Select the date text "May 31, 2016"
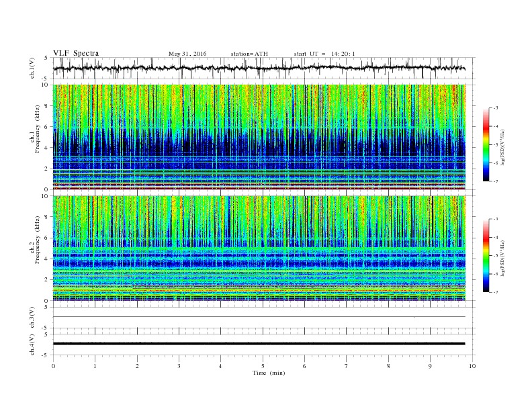532x411 pixels. point(187,54)
